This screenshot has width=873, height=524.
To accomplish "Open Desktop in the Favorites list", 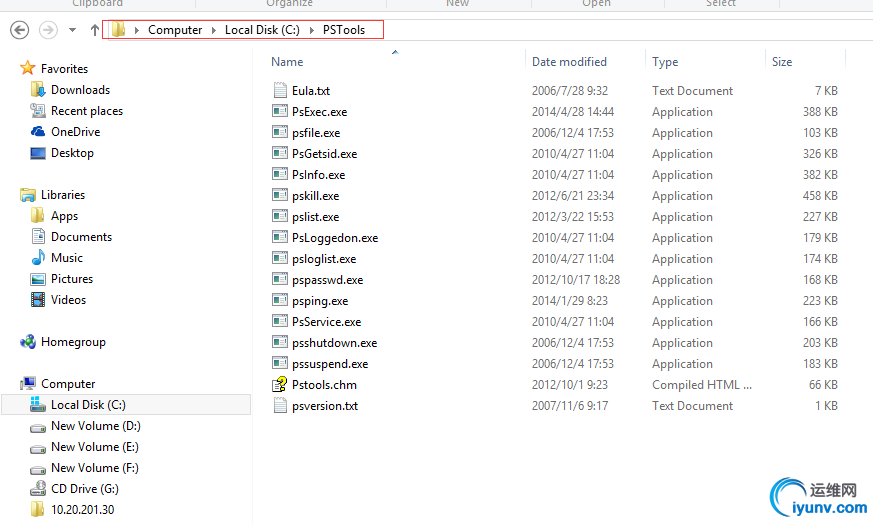I will (x=72, y=153).
